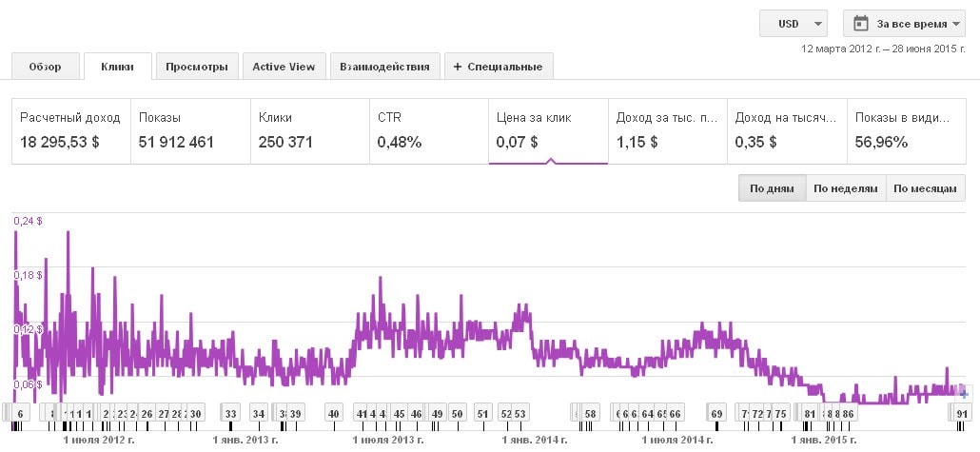Screen dimensions: 980x452
Task: Click annotation marker 91
Action: [963, 413]
